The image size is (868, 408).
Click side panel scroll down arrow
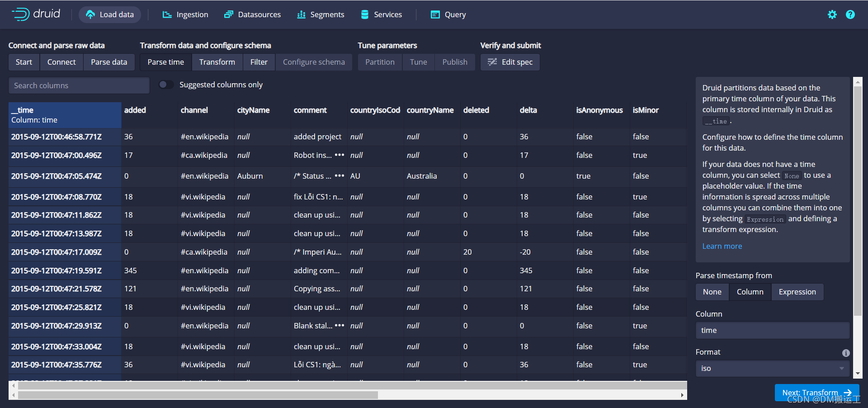[858, 374]
